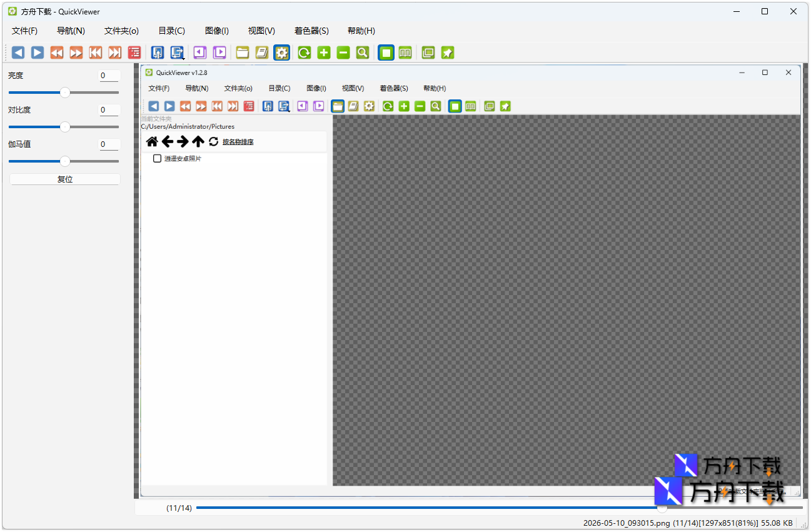Click the 伽马值 value input field
Viewport: 811px width, 532px height.
109,144
